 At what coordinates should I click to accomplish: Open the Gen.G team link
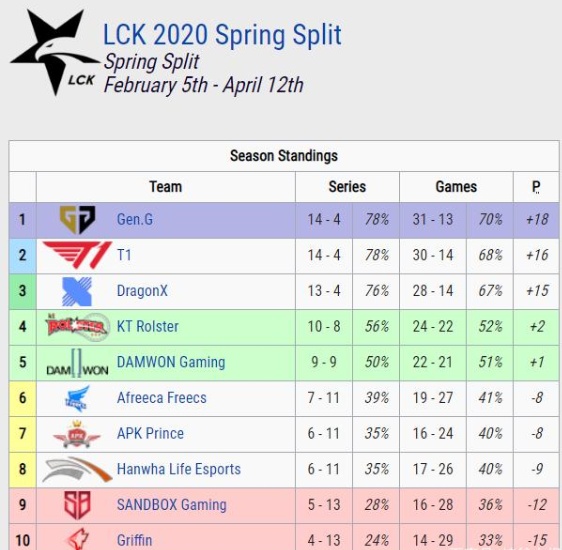(x=135, y=219)
